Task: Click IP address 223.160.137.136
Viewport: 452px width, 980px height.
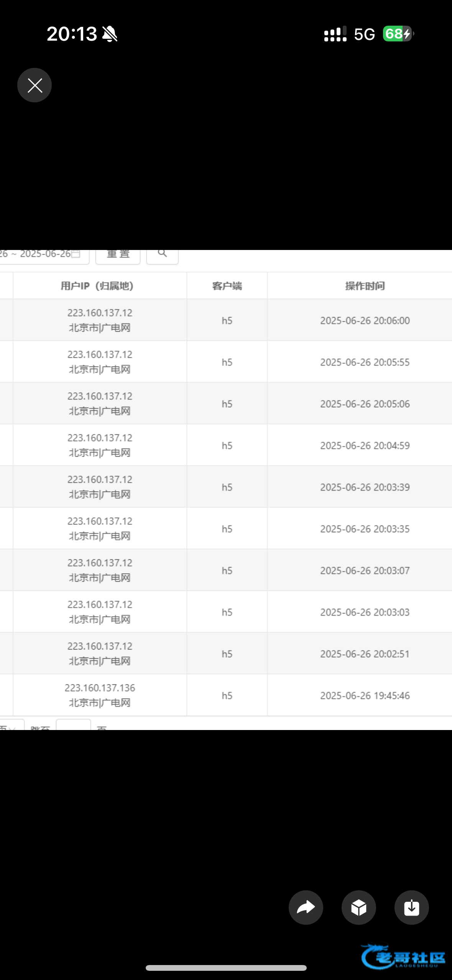Action: (100, 688)
